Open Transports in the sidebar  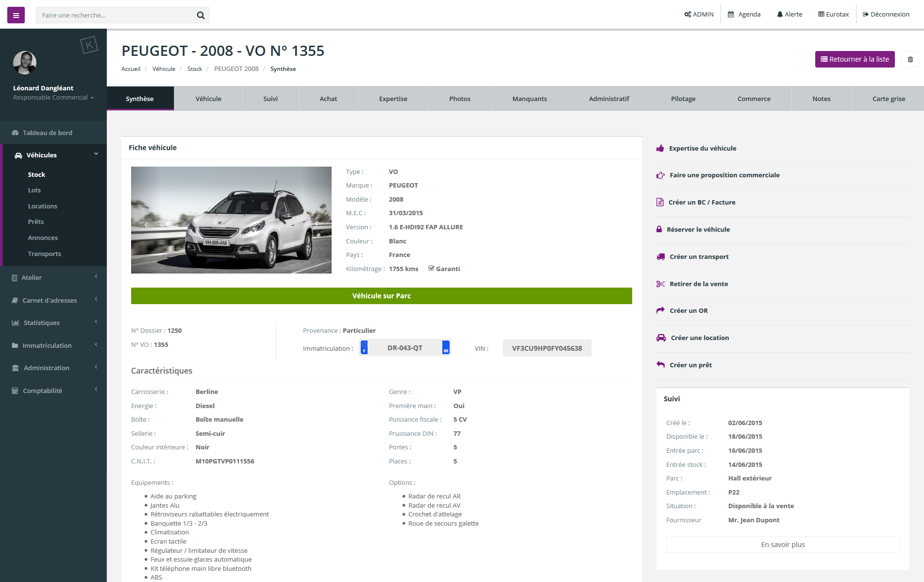pos(45,254)
